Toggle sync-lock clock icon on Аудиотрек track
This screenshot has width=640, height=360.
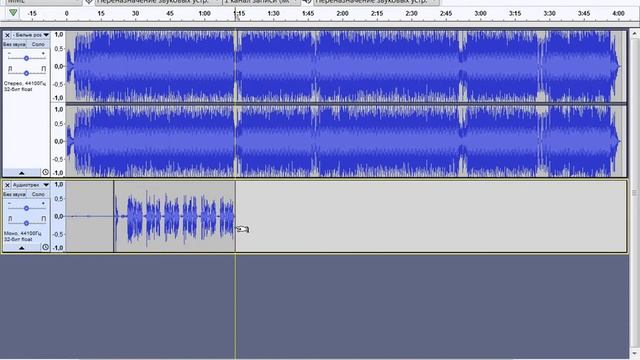click(45, 247)
